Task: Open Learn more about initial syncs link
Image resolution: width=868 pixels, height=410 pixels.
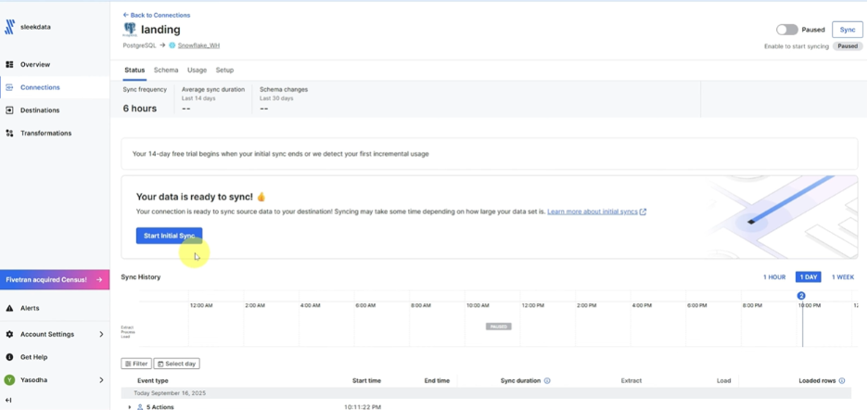Action: [x=593, y=211]
